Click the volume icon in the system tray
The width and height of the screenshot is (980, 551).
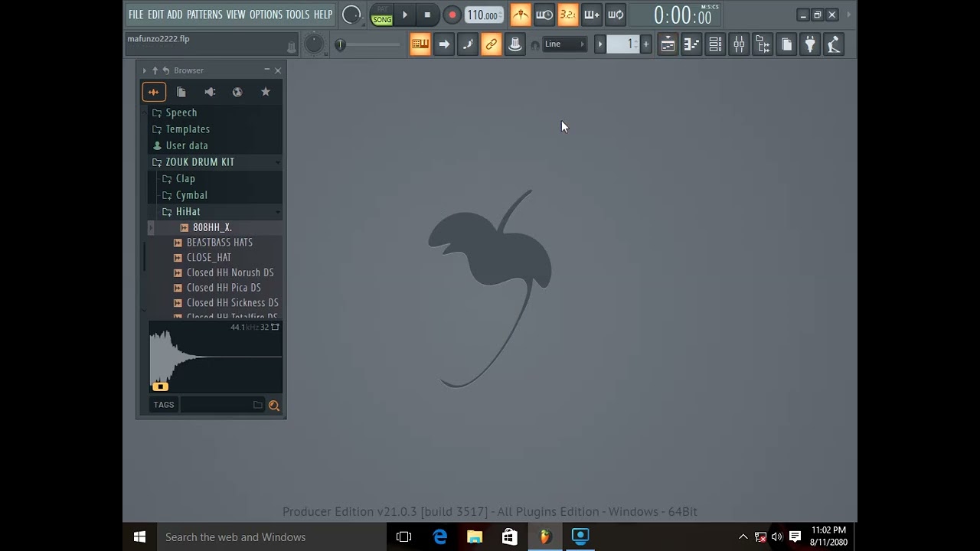pos(777,537)
